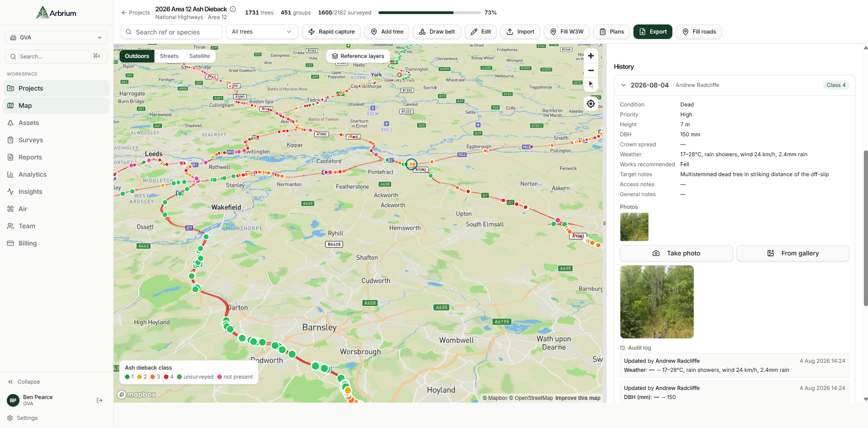
Task: Open Map in the sidebar
Action: (x=56, y=106)
